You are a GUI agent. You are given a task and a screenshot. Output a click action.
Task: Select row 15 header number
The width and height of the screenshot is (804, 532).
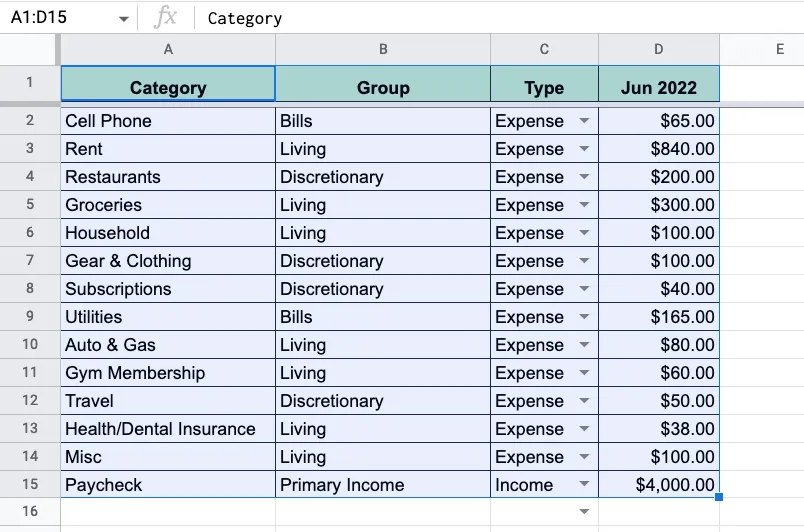coord(30,484)
